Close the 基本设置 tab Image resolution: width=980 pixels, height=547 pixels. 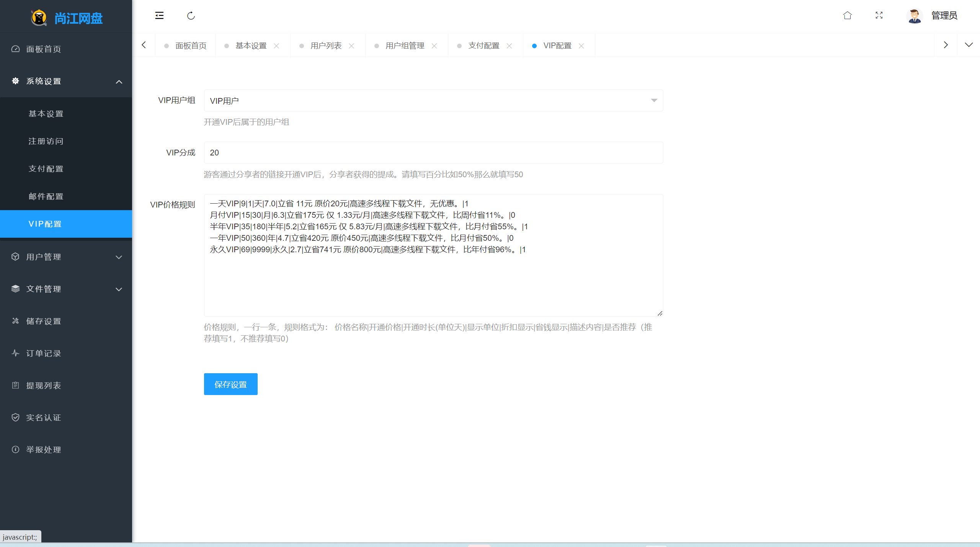276,46
